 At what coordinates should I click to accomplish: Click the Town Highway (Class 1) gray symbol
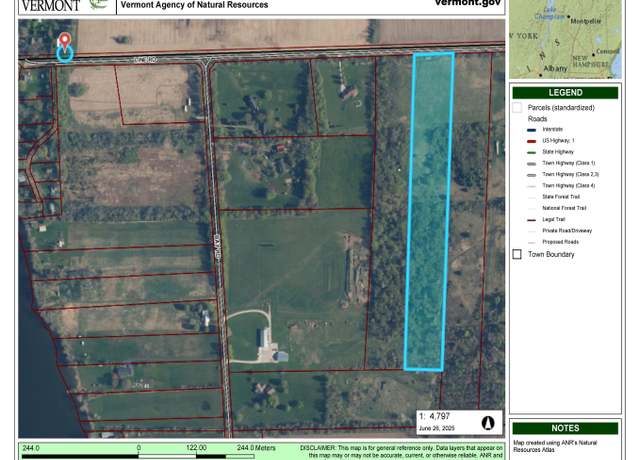(x=531, y=164)
